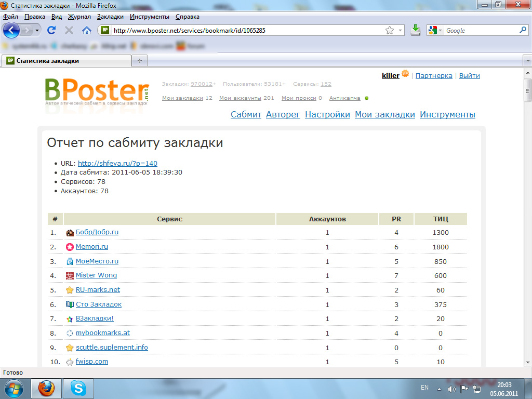The image size is (532, 399).
Task: Open the Партнерка link
Action: click(434, 76)
